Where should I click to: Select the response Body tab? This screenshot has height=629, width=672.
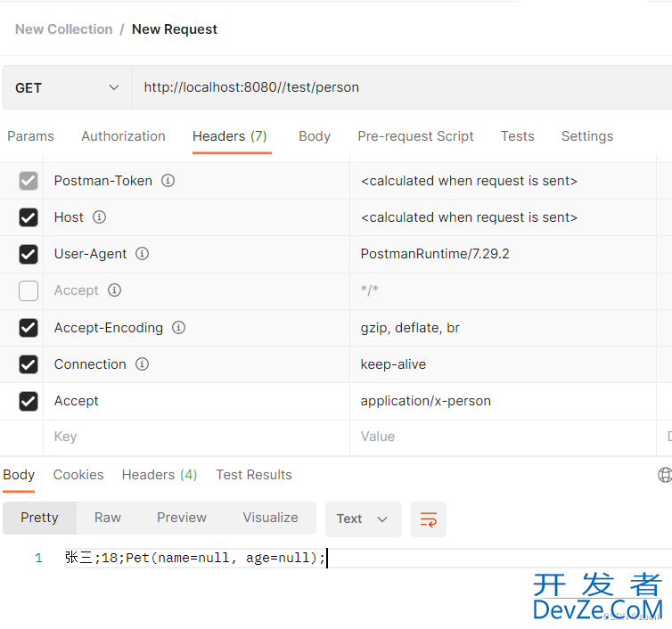click(x=19, y=475)
